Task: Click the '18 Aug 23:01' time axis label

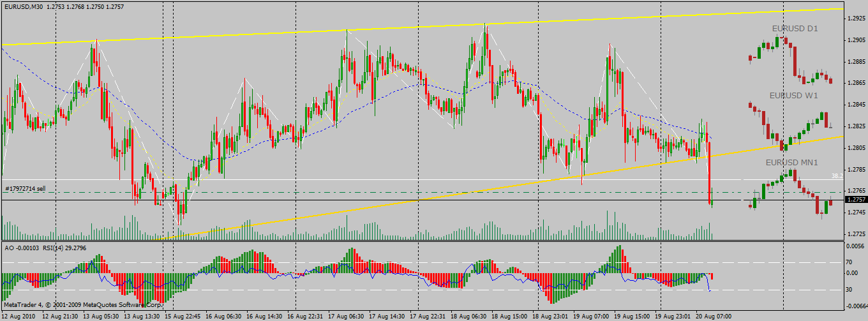Action: 551,316
